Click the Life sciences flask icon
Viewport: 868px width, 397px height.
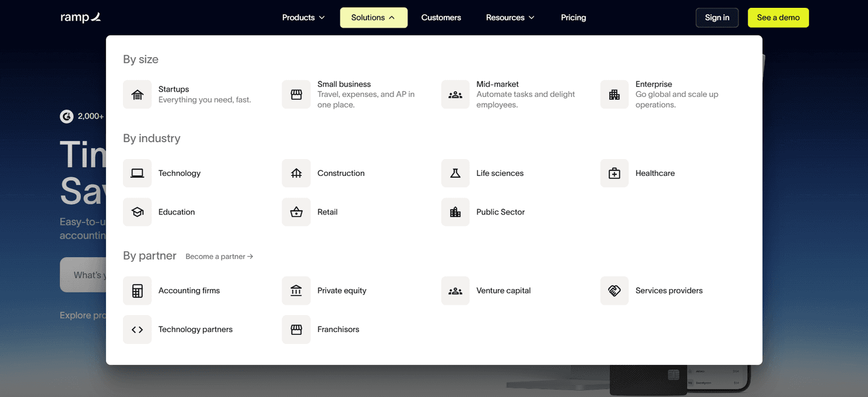[455, 173]
